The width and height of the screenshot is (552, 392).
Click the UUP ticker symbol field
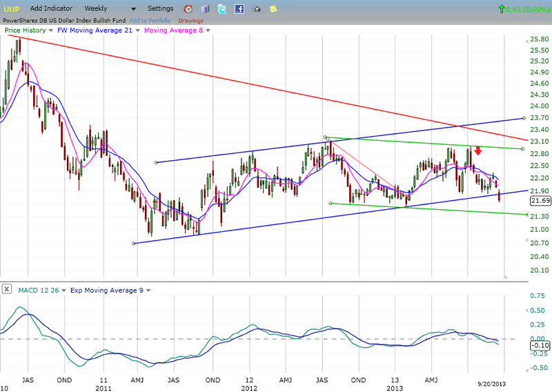click(12, 9)
